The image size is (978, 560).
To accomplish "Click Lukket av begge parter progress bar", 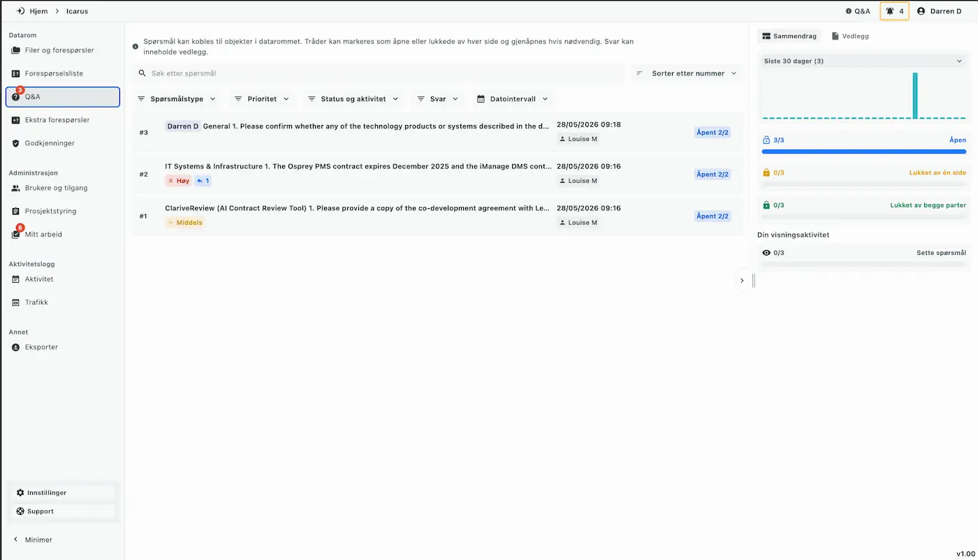I will tap(864, 217).
